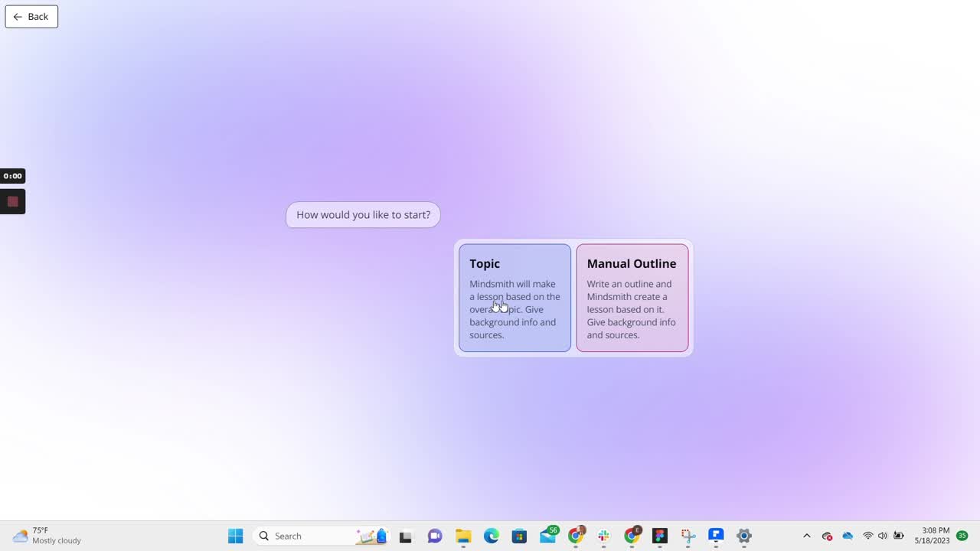The image size is (980, 551).
Task: Choose Manual Outline option
Action: 632,298
